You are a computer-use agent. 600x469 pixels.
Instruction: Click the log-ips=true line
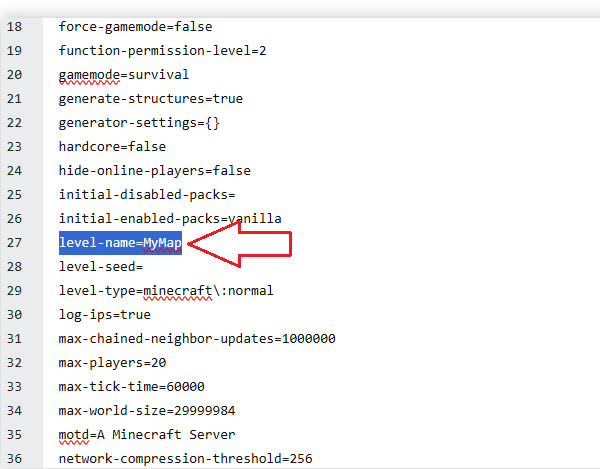(105, 315)
